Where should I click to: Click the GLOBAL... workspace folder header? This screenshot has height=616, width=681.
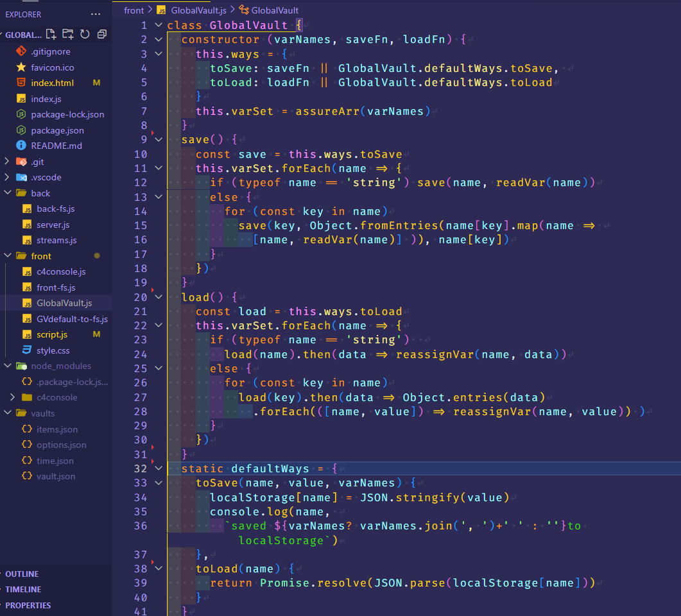[x=24, y=35]
